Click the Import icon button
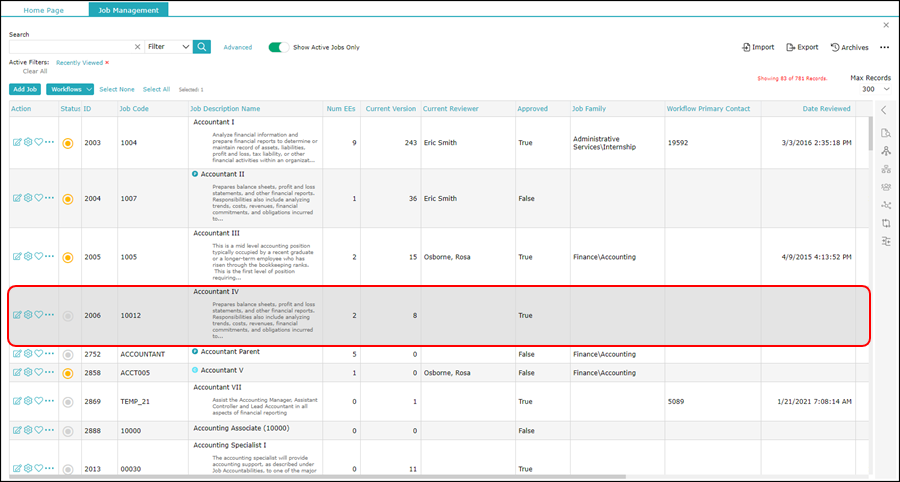The image size is (900, 482). tap(758, 47)
